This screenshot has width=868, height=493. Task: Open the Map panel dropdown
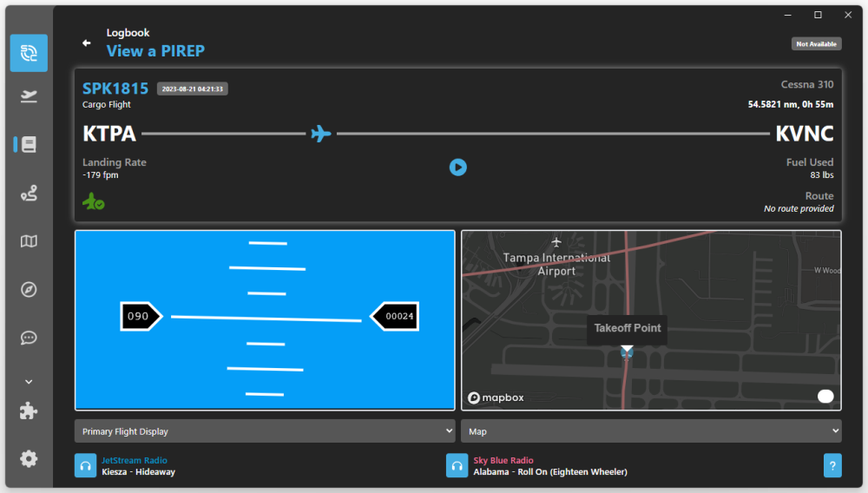[651, 431]
